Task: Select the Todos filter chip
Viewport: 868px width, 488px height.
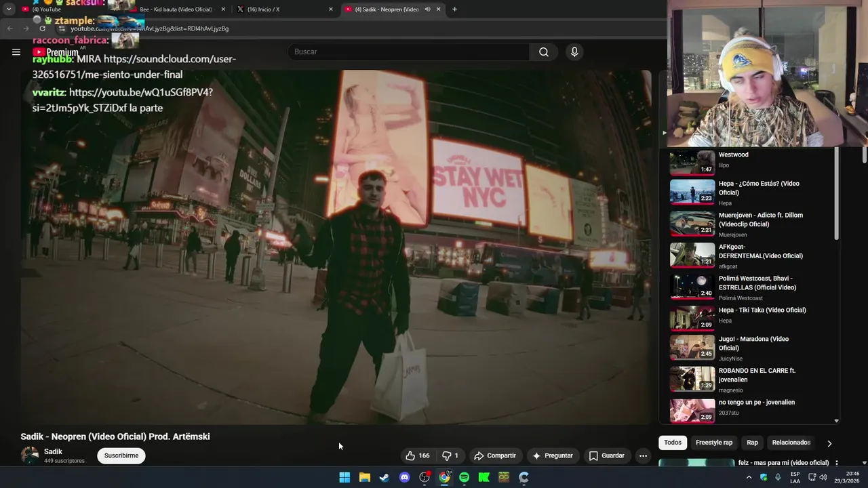Action: tap(673, 443)
